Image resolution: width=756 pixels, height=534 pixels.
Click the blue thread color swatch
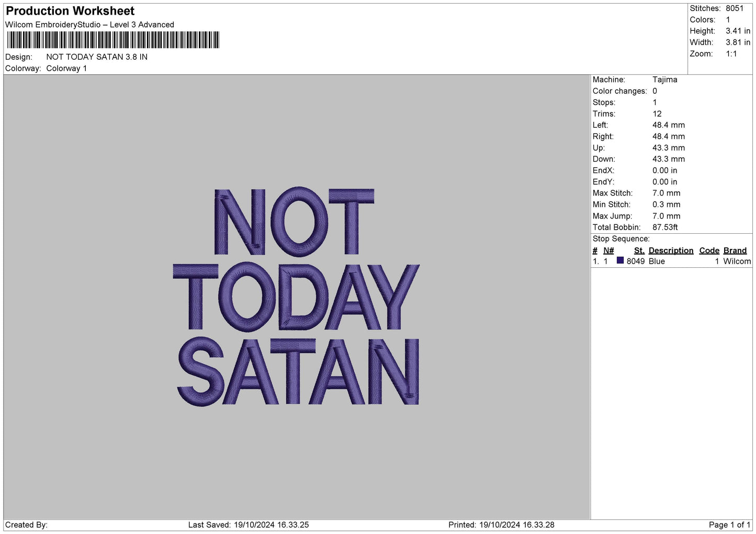point(620,260)
